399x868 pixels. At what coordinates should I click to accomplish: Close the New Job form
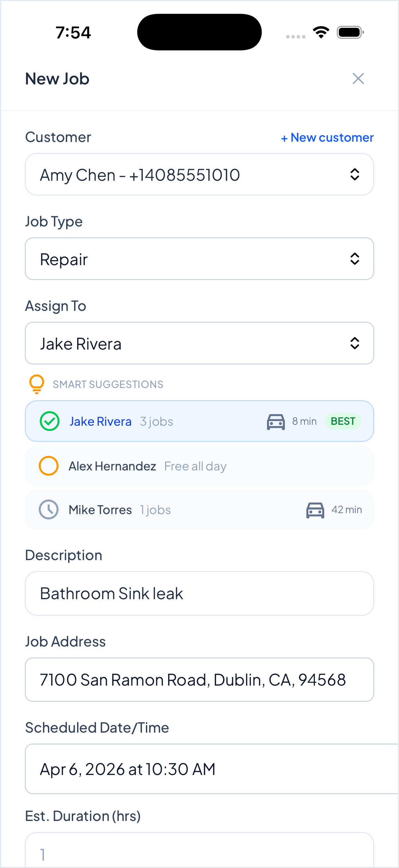pyautogui.click(x=358, y=79)
